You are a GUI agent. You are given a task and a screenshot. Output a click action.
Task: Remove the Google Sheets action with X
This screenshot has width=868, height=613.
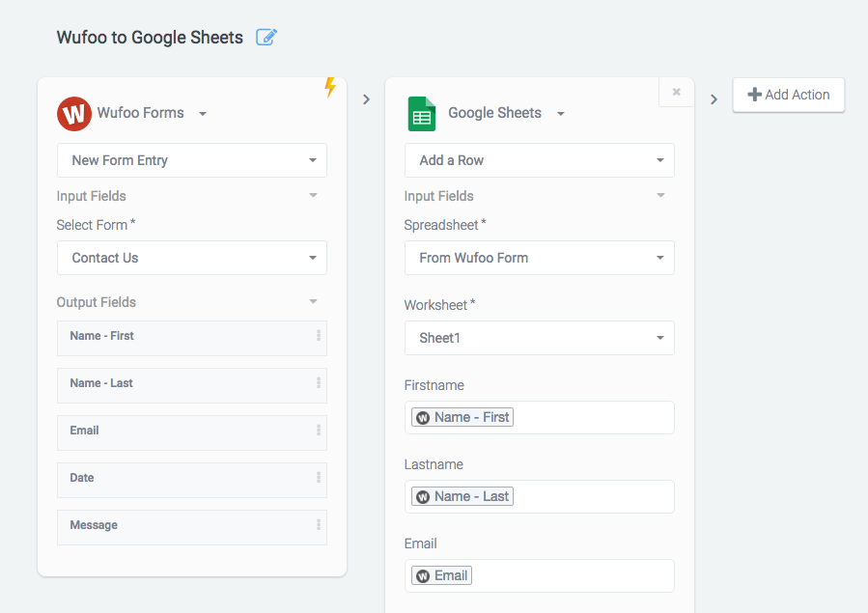pos(676,92)
